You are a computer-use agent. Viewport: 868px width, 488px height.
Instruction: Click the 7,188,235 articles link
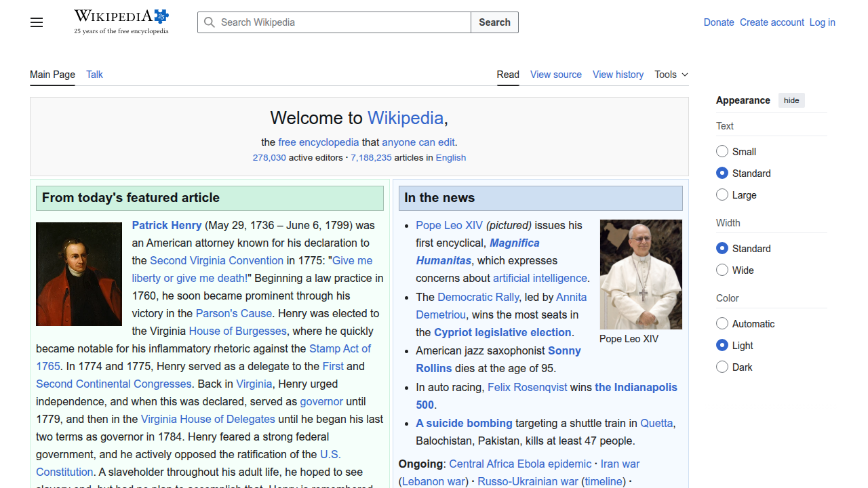point(371,157)
